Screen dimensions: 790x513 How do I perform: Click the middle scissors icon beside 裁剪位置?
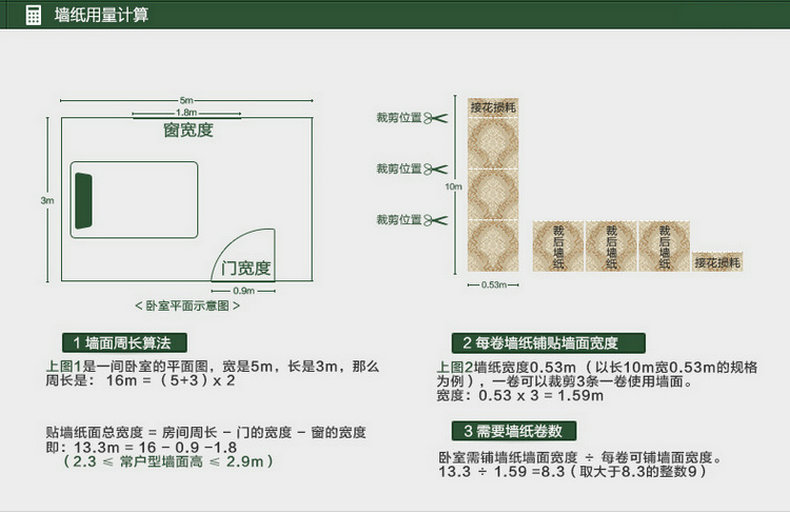435,169
